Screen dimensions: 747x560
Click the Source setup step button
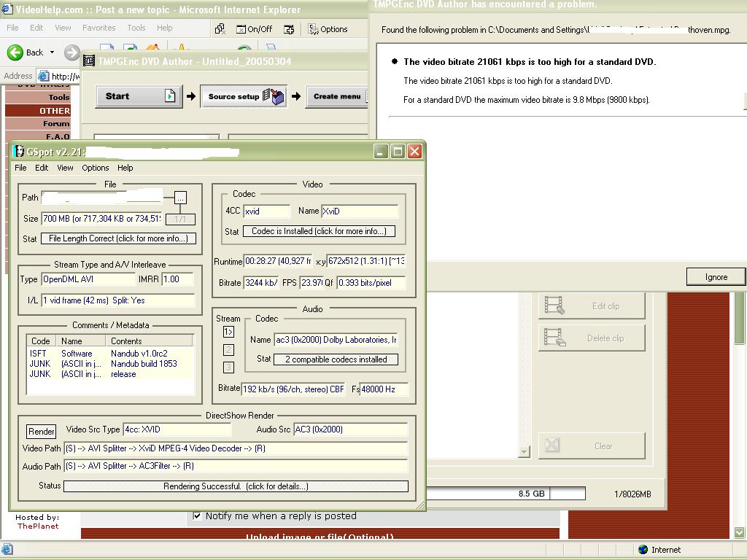(244, 96)
